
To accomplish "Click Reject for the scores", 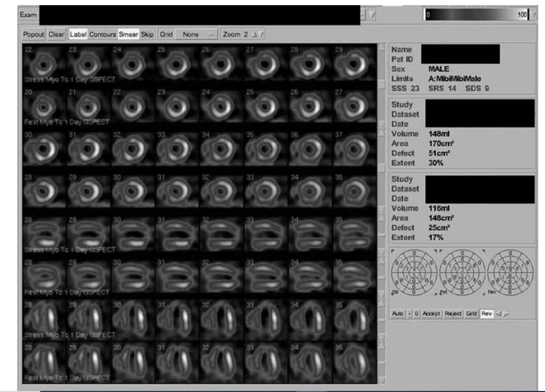I will (454, 313).
